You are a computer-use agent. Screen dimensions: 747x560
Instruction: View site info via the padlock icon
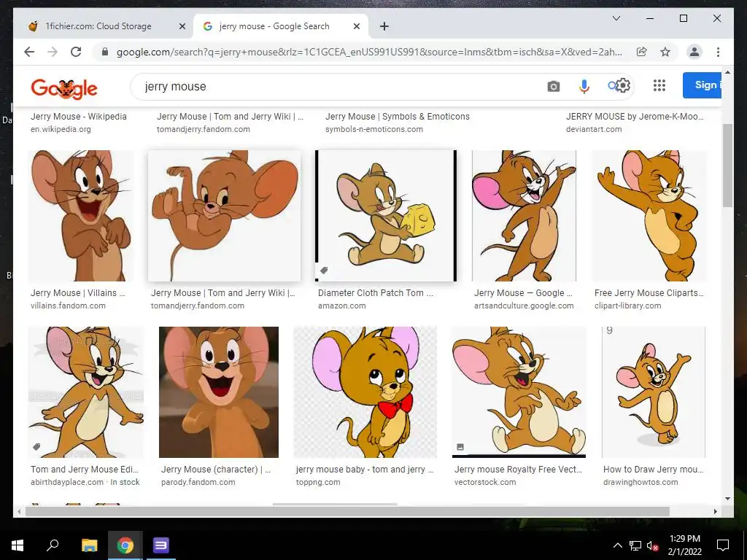click(x=105, y=52)
